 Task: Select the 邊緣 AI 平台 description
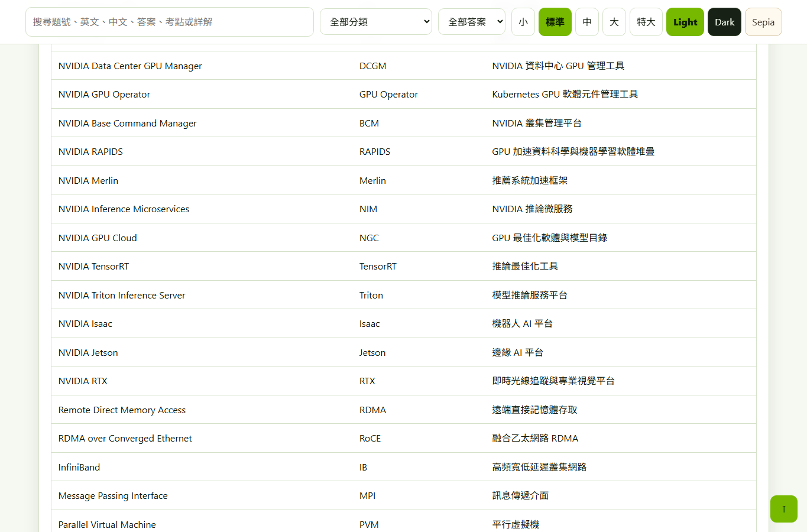point(518,353)
